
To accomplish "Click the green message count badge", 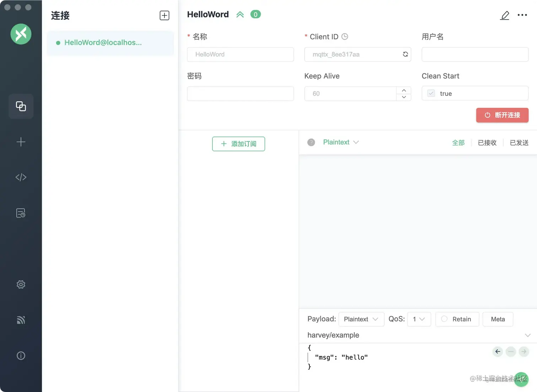I will (256, 14).
